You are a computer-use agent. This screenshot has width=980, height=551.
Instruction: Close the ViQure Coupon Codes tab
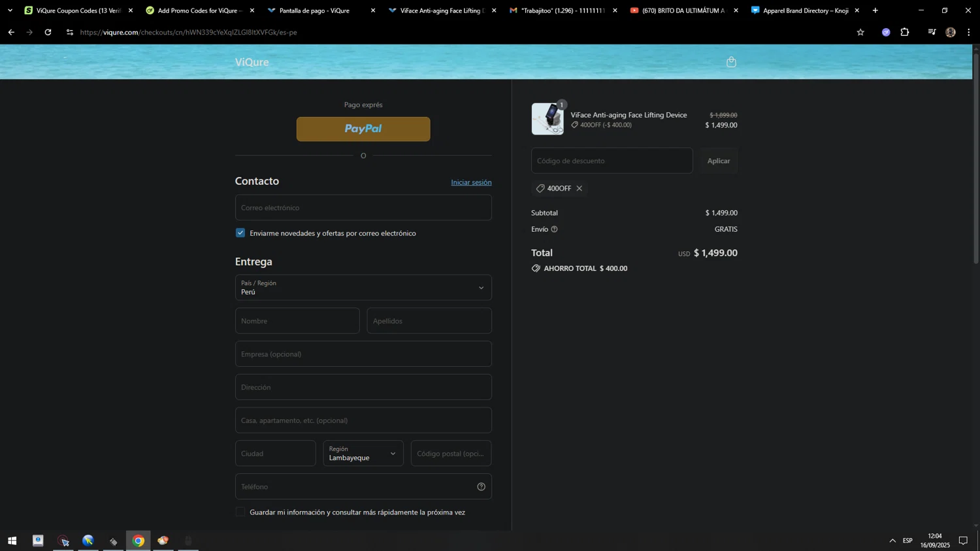point(131,10)
